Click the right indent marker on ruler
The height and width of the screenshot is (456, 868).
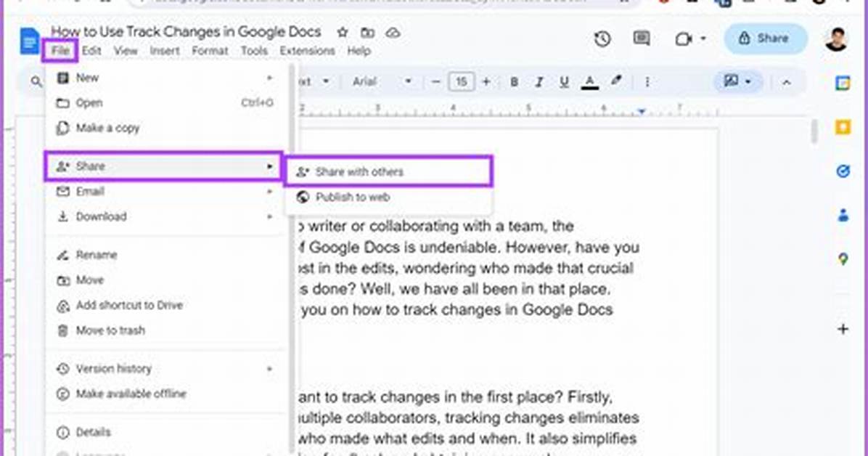coord(641,111)
